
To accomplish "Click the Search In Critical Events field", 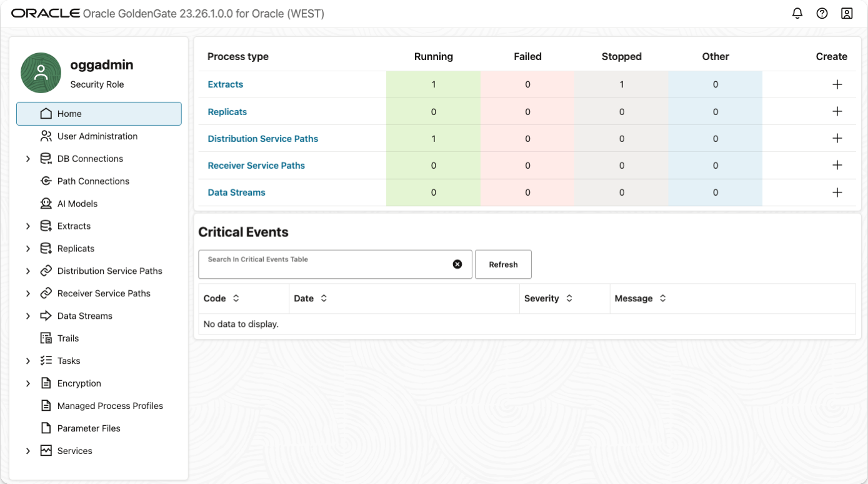I will click(x=325, y=265).
